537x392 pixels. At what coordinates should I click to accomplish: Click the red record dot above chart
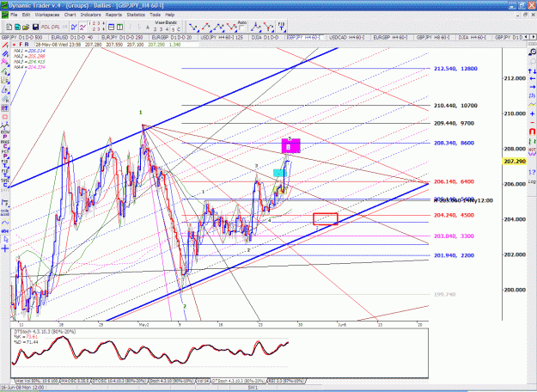(x=14, y=45)
